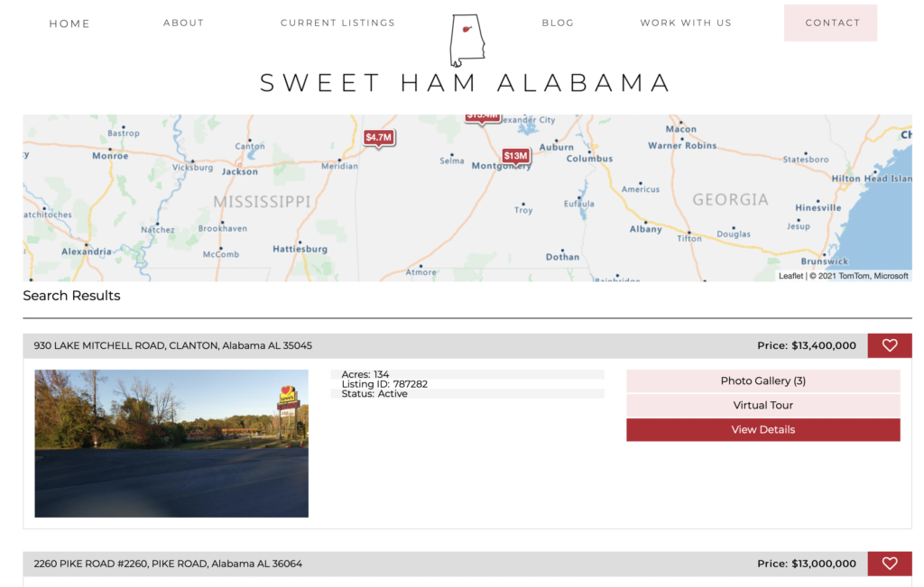
Task: Click the Contact button
Action: [x=830, y=23]
